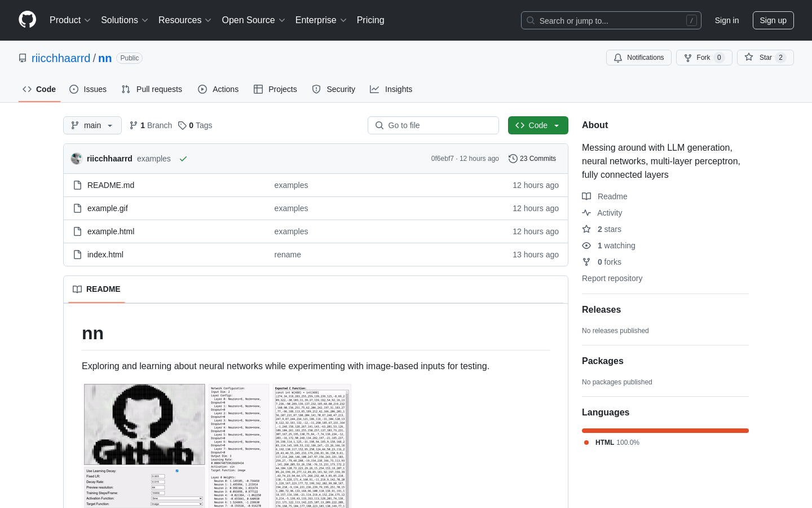Click the book icon beside Readme

(586, 196)
